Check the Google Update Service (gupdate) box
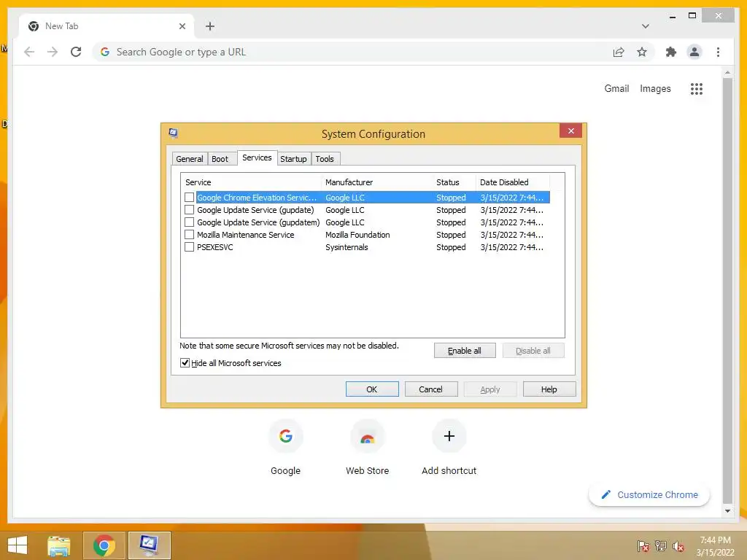747x560 pixels. pos(189,209)
